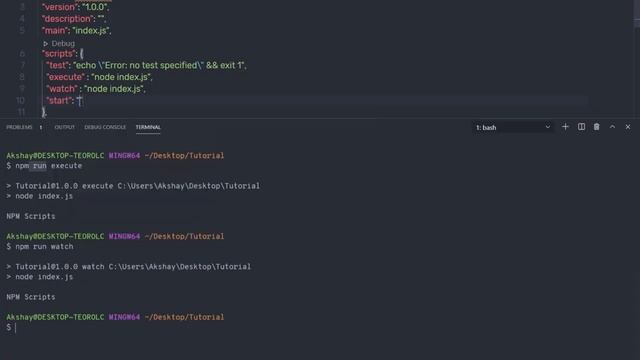The image size is (640, 360).
Task: Click the "description" key
Action: 68,19
